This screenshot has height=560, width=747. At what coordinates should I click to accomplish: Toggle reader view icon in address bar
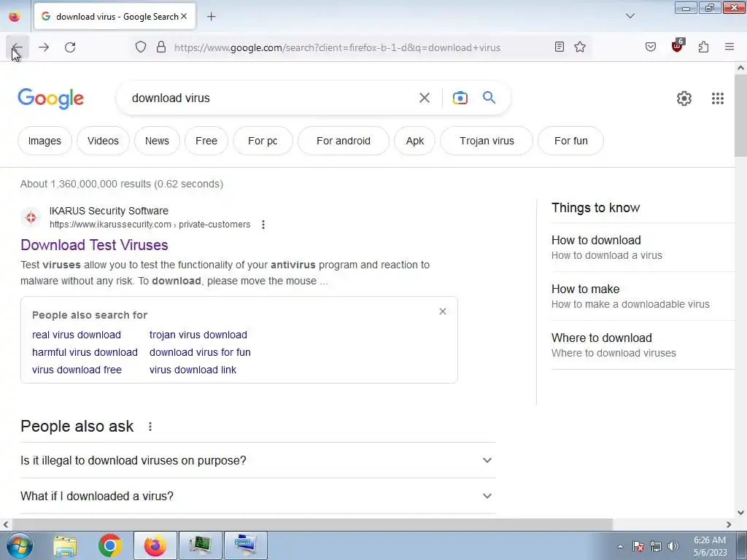pyautogui.click(x=560, y=47)
